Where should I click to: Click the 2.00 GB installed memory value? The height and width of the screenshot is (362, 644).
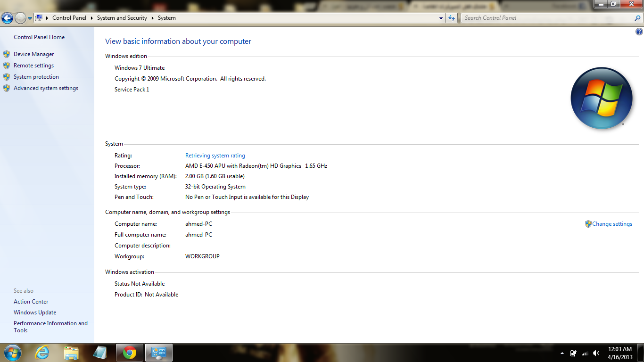tap(215, 176)
